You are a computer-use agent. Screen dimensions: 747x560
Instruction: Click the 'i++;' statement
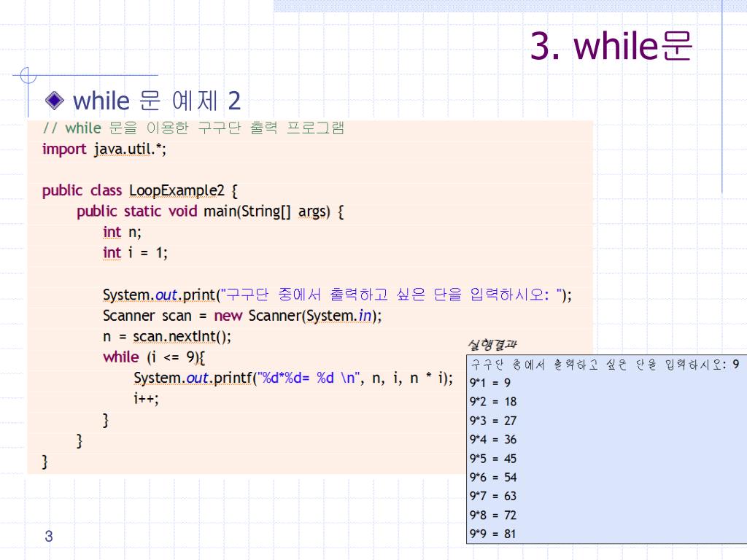point(146,398)
